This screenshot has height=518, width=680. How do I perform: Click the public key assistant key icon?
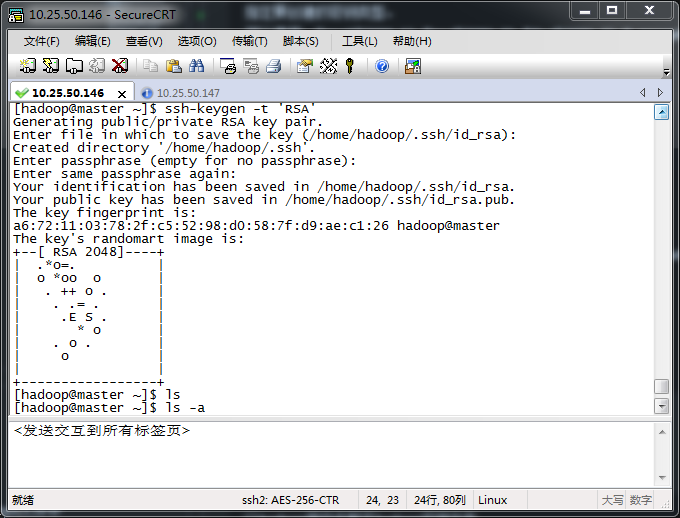click(350, 66)
